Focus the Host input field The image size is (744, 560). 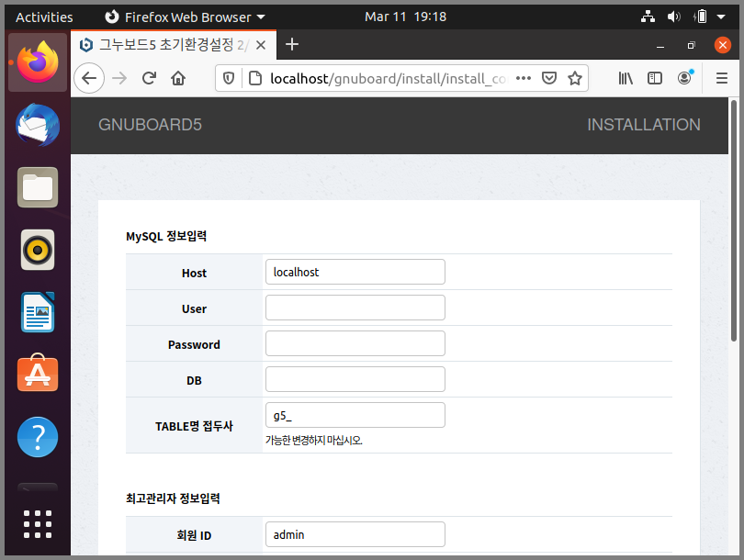click(355, 272)
